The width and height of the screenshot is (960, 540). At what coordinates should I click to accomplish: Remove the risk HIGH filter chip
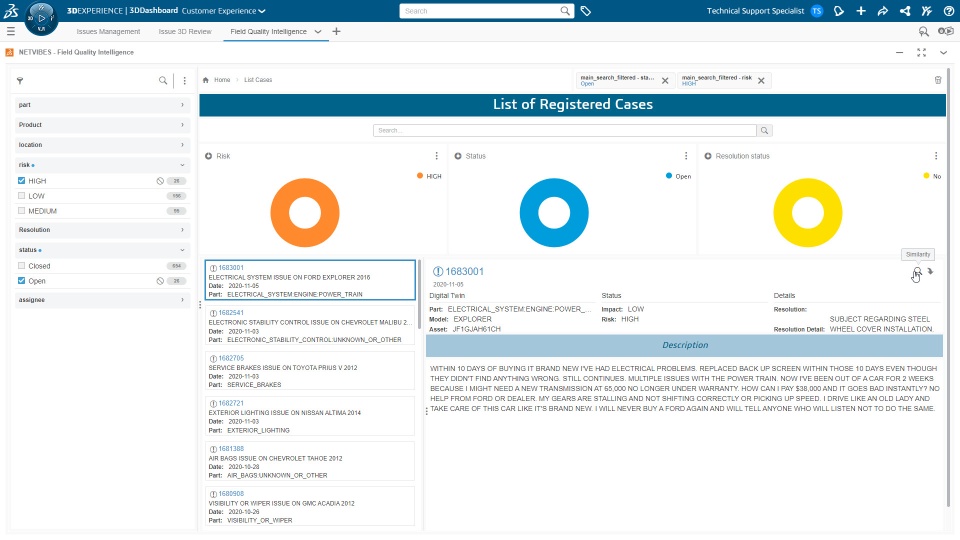pos(761,80)
